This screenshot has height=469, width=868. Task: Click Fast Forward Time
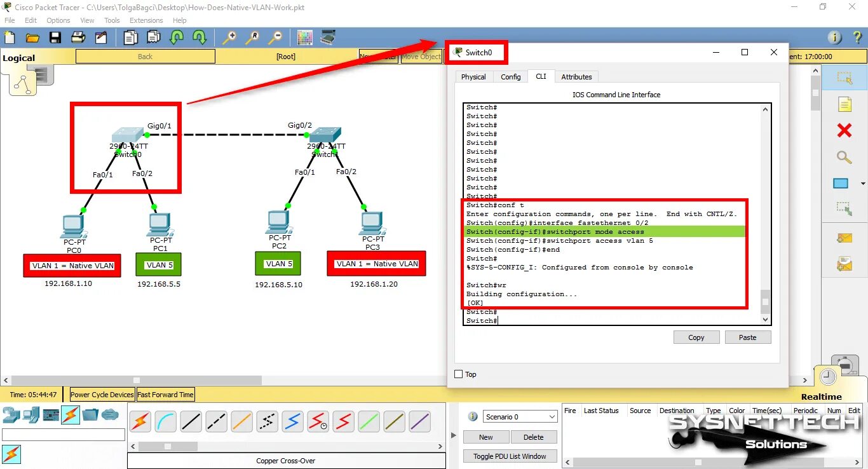point(165,395)
